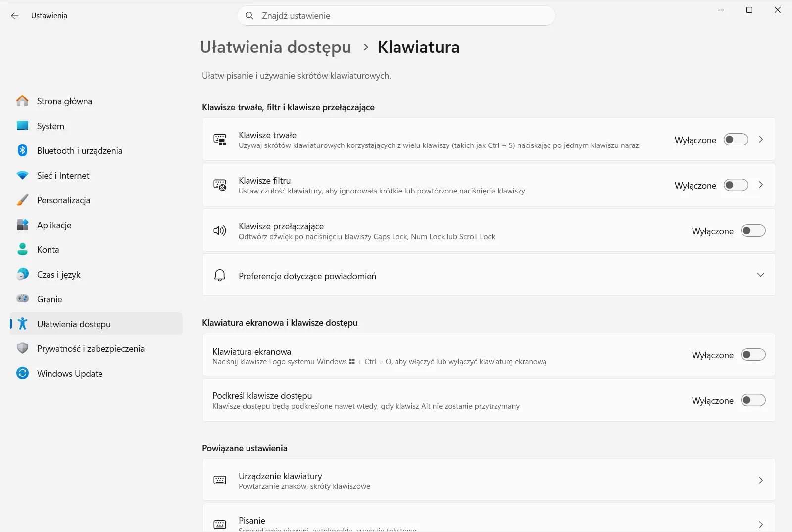Click the System monitor icon
This screenshot has height=532, width=792.
(22, 126)
